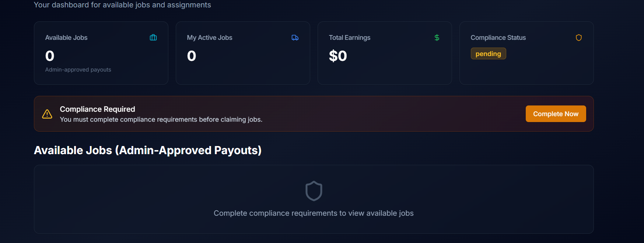Click the Compliance Status label
The height and width of the screenshot is (243, 644).
498,38
